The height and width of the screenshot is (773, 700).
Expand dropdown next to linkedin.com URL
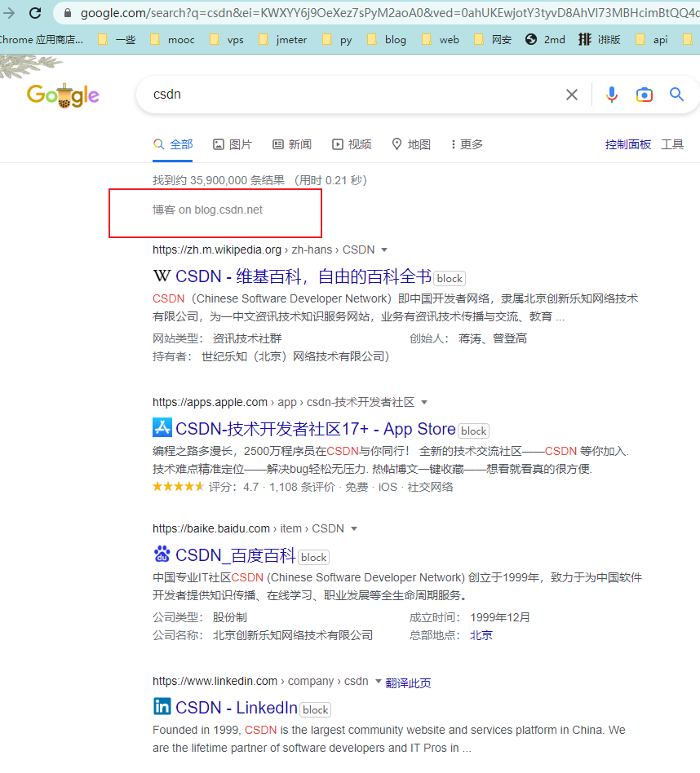point(379,682)
